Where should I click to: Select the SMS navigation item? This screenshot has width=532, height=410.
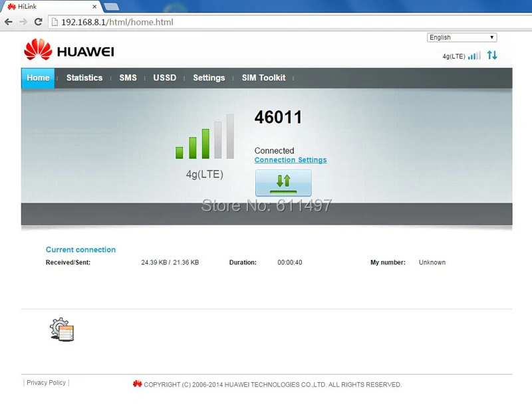point(128,78)
